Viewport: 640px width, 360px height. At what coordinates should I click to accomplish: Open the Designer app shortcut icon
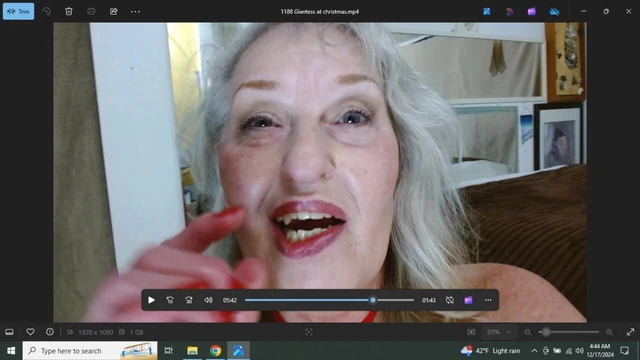(x=509, y=11)
